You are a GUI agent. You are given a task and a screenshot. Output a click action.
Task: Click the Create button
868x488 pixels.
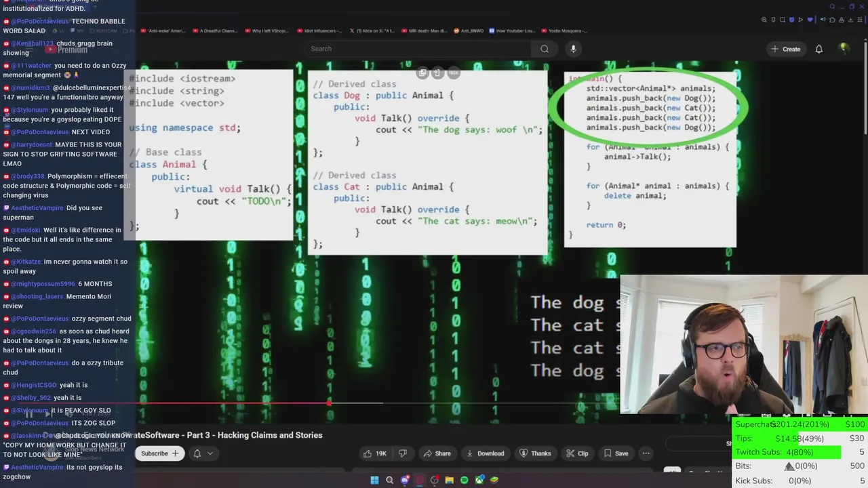click(x=786, y=49)
